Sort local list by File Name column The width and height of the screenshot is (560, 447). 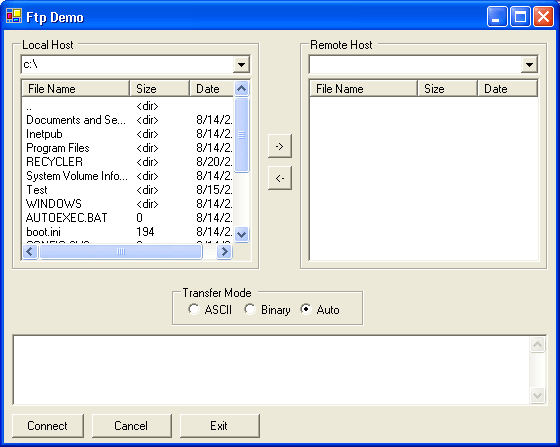(x=75, y=89)
